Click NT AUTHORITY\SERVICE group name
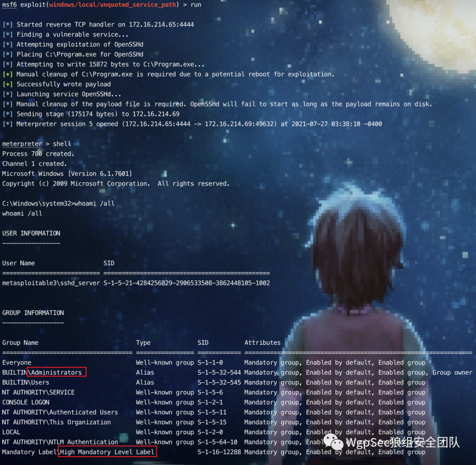476x465 pixels. tap(38, 392)
